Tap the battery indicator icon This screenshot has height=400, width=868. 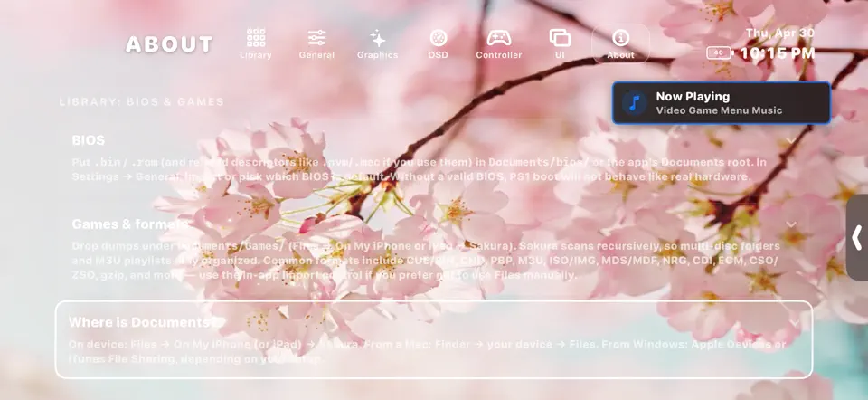click(721, 53)
